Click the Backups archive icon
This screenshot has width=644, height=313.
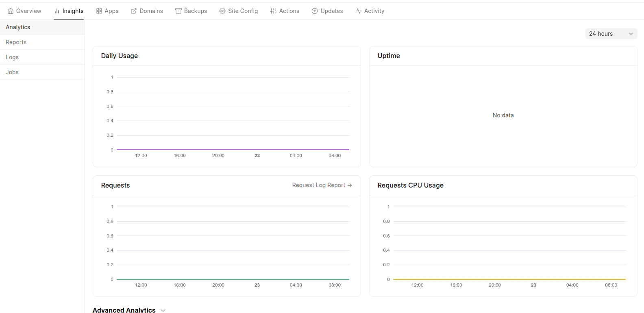point(178,11)
